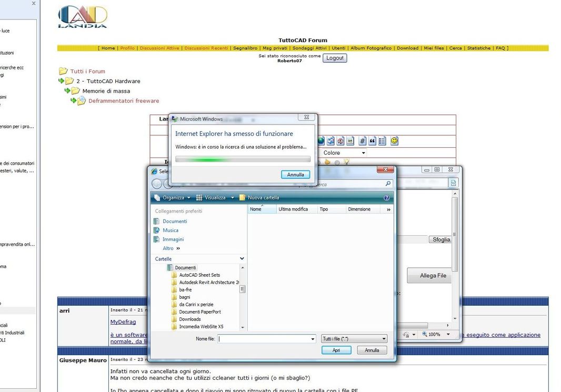Open the Discussioni Attive forum menu item
The height and width of the screenshot is (392, 561).
[x=159, y=48]
